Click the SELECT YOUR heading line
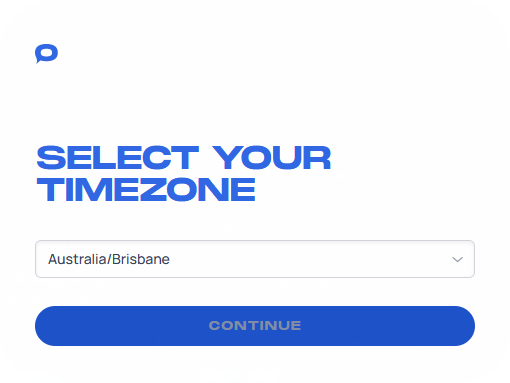 (183, 157)
